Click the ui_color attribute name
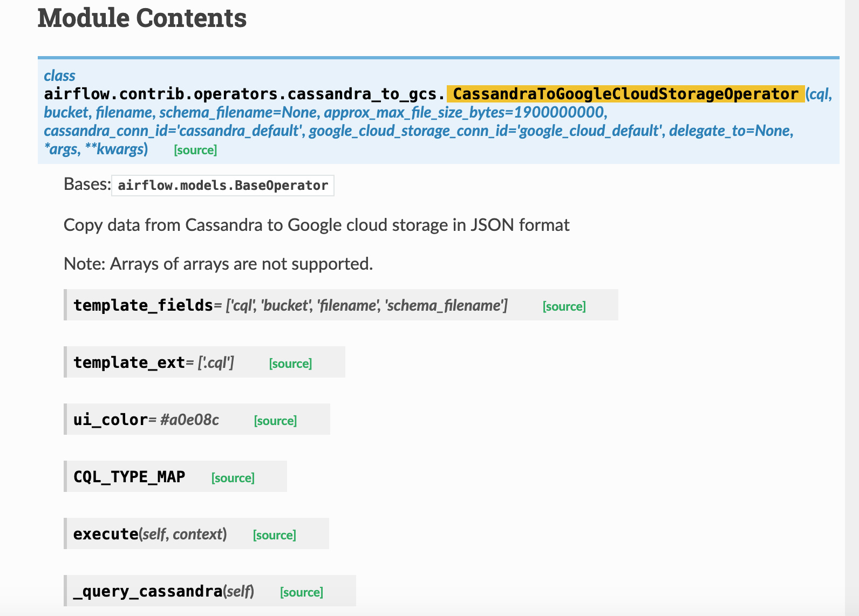 [x=111, y=420]
